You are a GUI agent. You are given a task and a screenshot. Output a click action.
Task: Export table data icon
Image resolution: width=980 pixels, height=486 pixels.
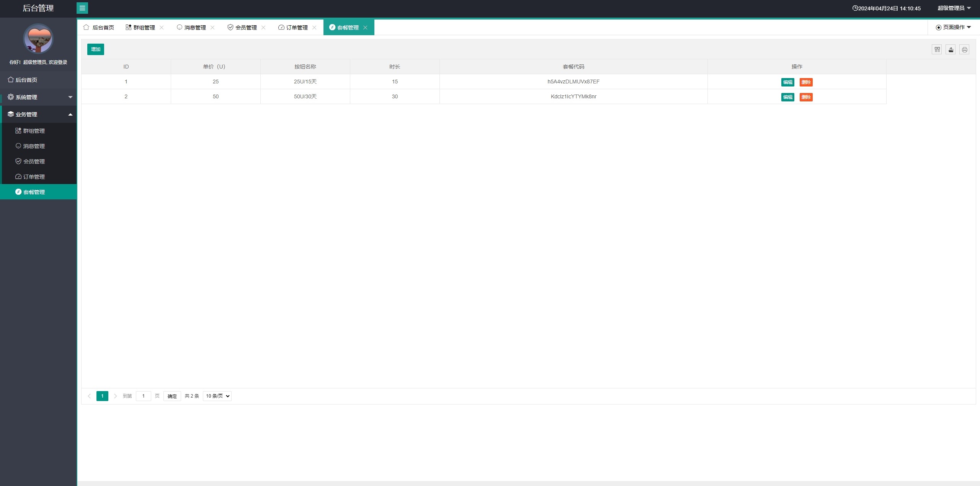point(951,49)
